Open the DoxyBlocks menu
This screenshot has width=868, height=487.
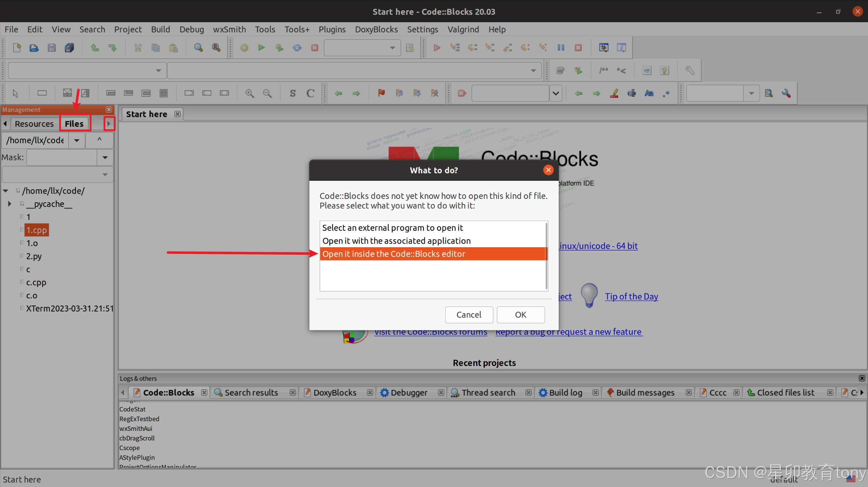tap(376, 29)
